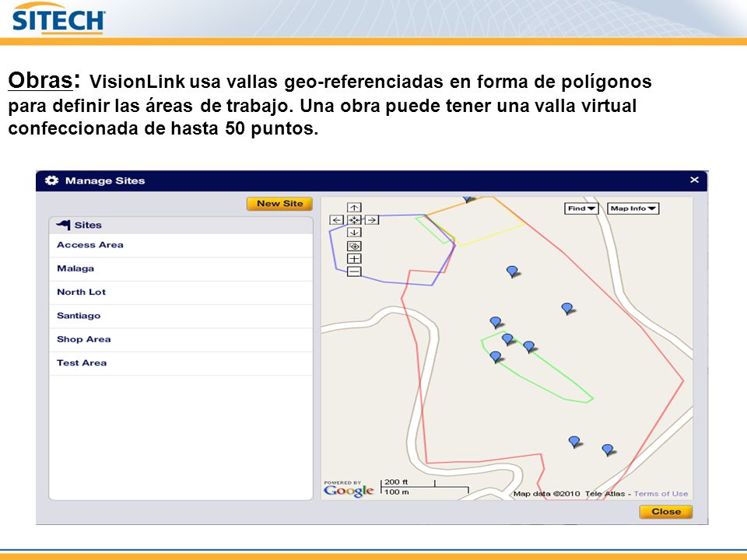Click the zoom-to-extent target icon

[354, 247]
